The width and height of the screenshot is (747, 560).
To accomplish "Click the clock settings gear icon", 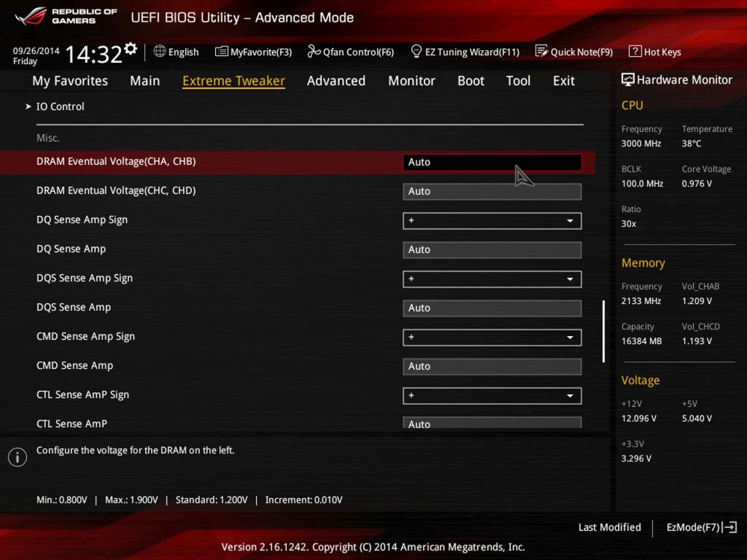I will [131, 49].
